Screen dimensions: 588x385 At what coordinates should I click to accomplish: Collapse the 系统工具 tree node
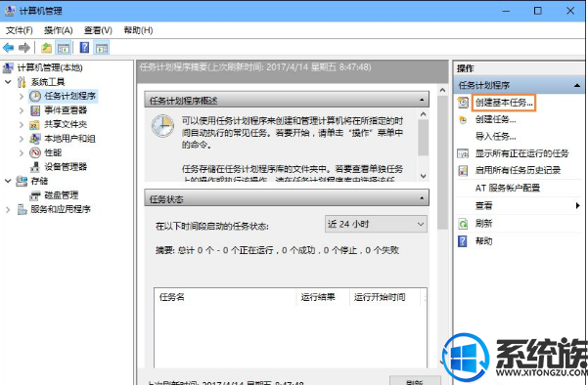[8, 82]
